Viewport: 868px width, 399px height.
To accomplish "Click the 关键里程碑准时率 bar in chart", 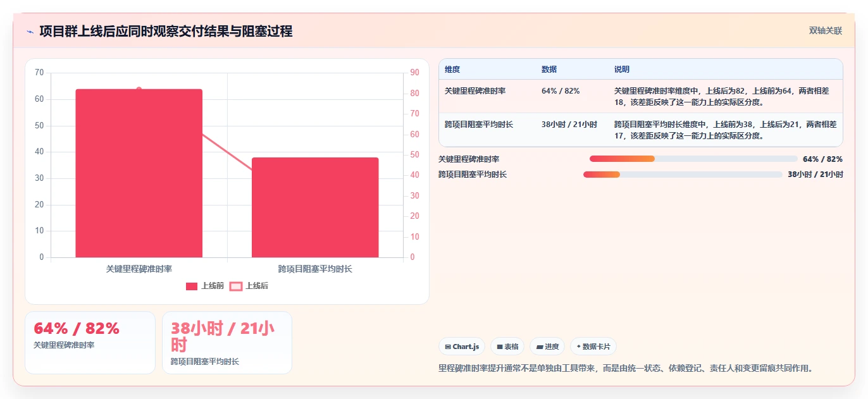I will (139, 173).
